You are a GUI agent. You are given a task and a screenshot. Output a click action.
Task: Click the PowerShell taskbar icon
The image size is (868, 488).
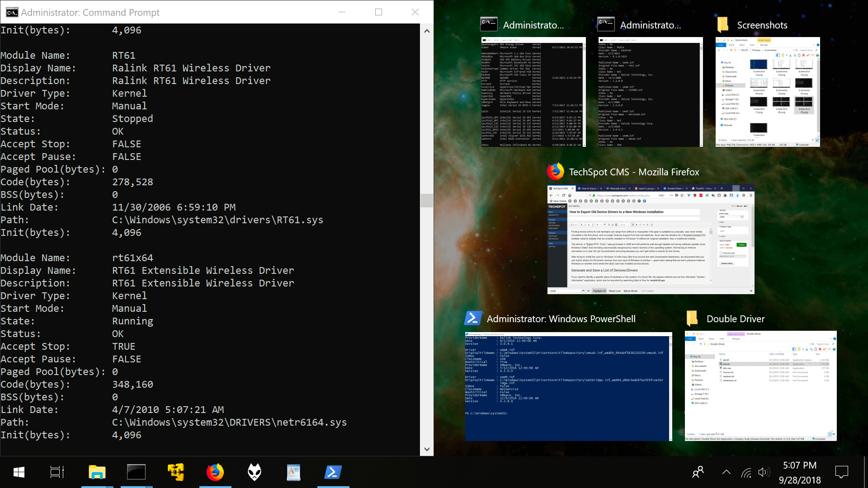pyautogui.click(x=333, y=472)
